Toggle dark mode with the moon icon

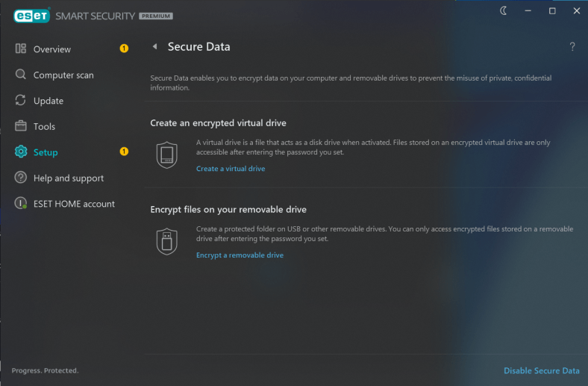pyautogui.click(x=503, y=11)
